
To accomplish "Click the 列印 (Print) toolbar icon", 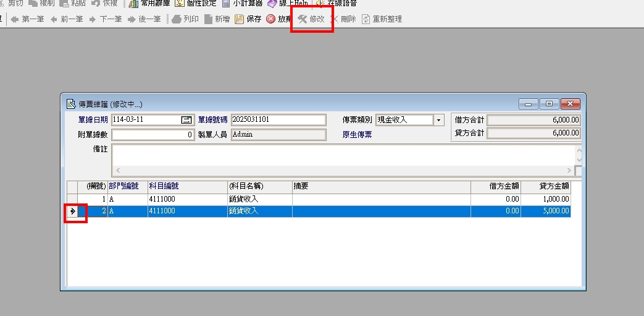I will tap(177, 19).
